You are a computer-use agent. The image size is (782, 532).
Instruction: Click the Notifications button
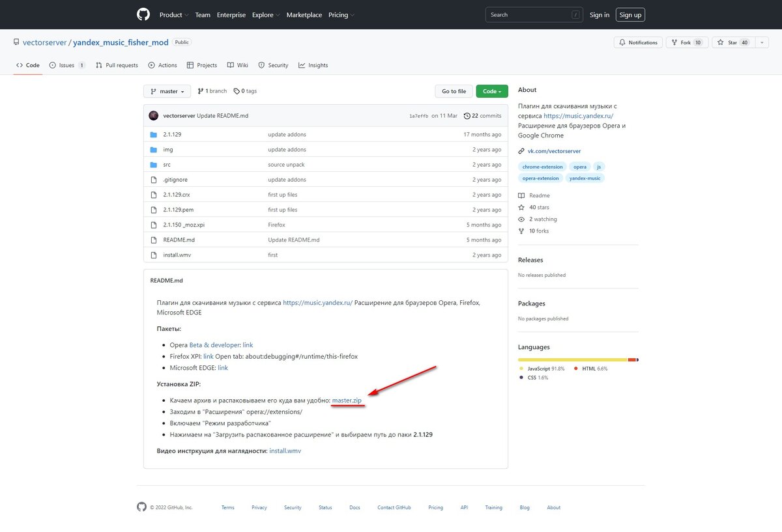[x=638, y=42]
